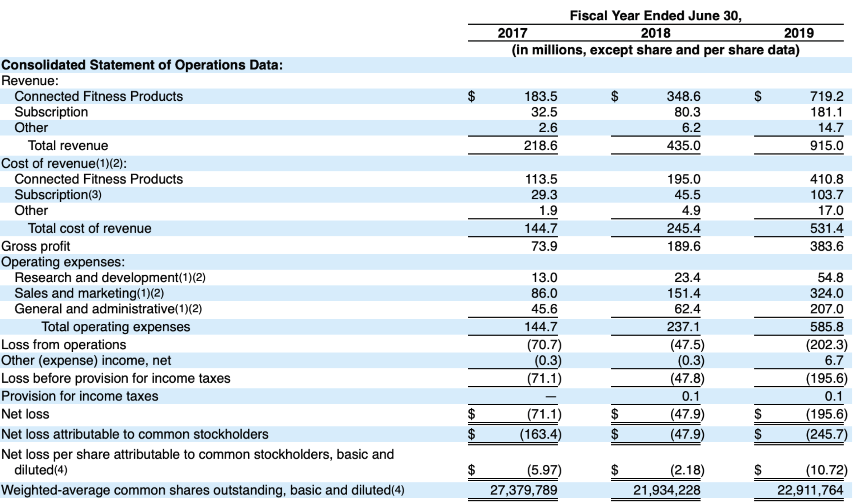Viewport: 859px width, 504px height.
Task: Select subscription cost value 103.7
Action: pyautogui.click(x=827, y=195)
